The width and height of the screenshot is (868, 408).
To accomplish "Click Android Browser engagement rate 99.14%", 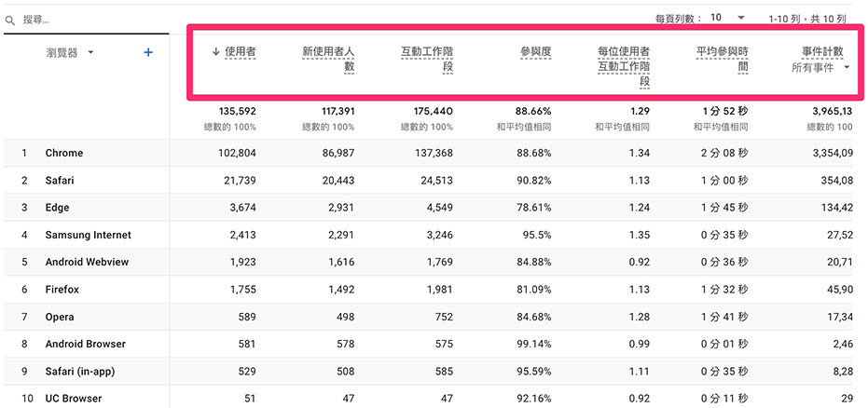I will tap(535, 344).
